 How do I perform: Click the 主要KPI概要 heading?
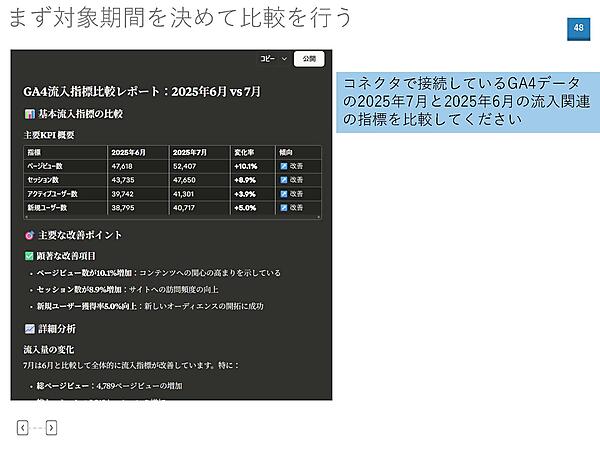click(49, 135)
